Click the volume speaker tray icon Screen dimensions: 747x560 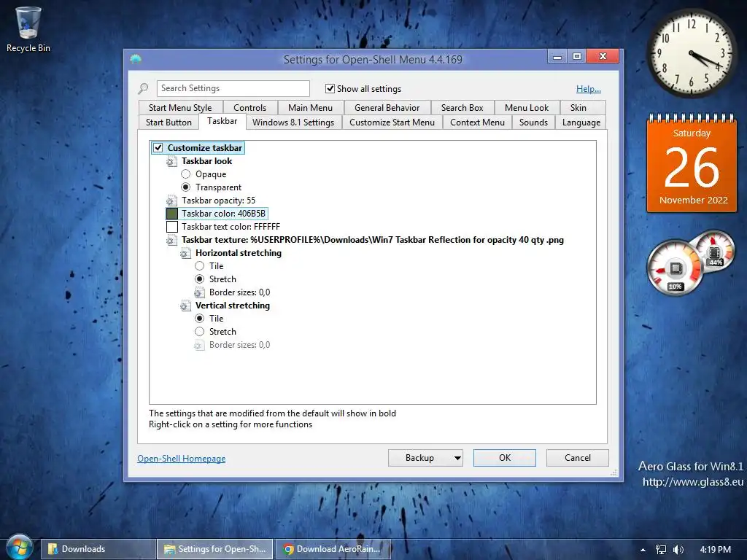point(678,550)
